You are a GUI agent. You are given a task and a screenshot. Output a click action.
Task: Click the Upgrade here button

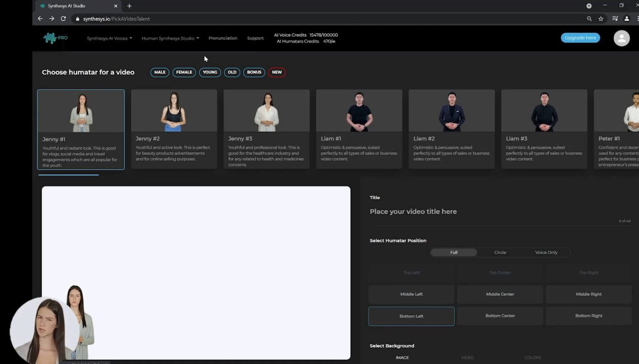pyautogui.click(x=580, y=38)
